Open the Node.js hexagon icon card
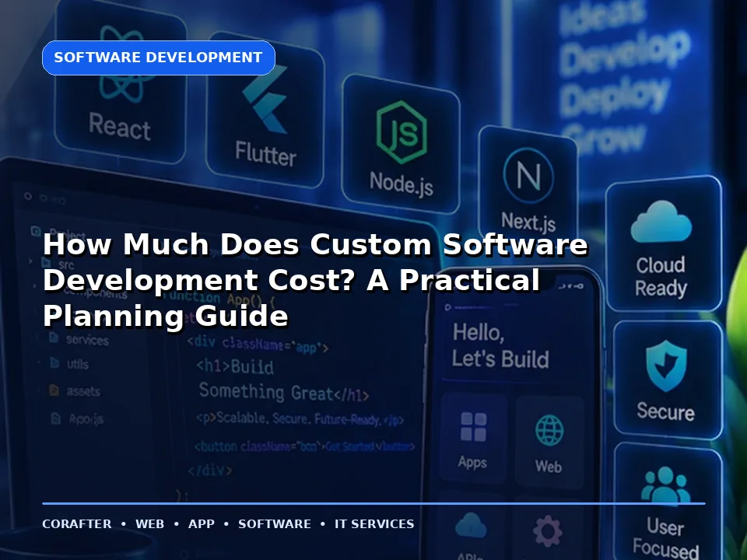 (402, 143)
